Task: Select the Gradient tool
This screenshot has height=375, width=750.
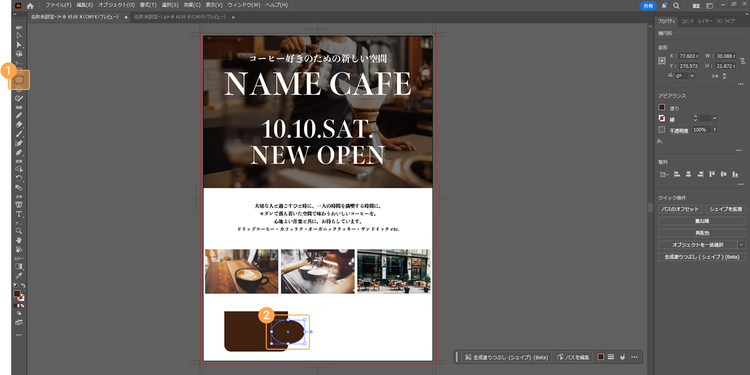Action: click(x=19, y=266)
